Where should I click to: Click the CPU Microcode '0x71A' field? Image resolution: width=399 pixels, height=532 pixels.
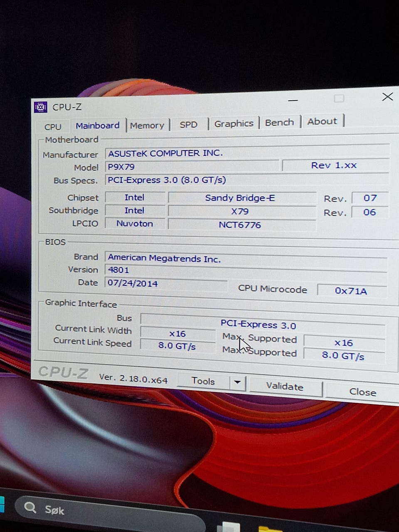(352, 291)
